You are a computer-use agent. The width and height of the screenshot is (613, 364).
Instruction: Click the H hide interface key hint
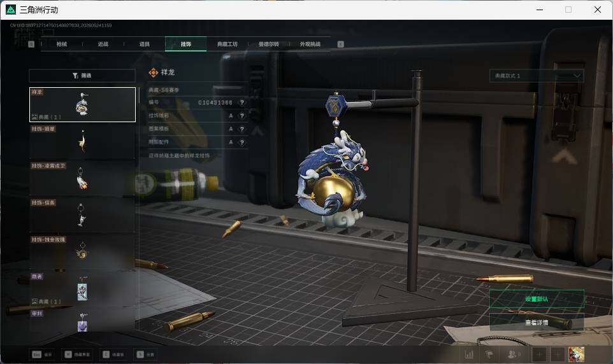[x=77, y=354]
